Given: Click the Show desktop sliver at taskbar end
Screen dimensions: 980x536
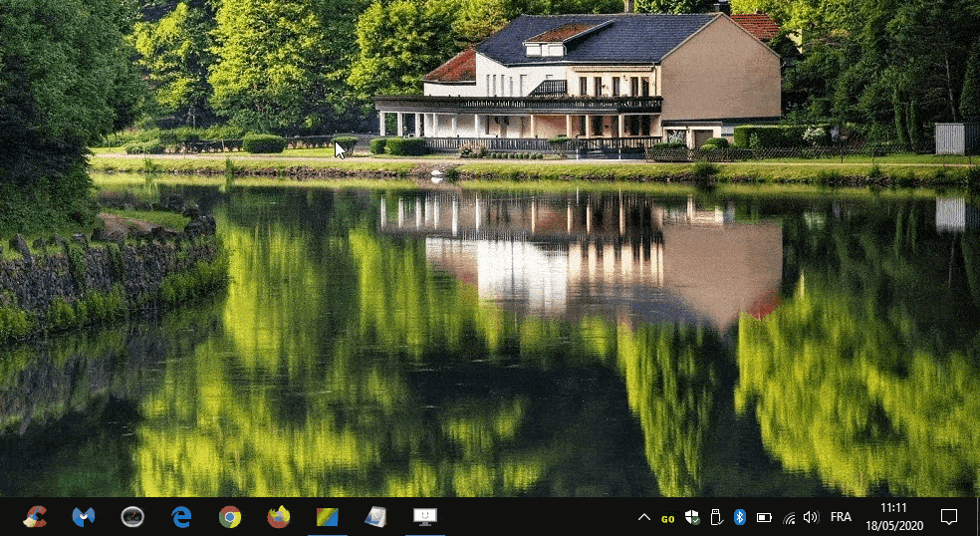Looking at the screenshot, I should [x=977, y=517].
